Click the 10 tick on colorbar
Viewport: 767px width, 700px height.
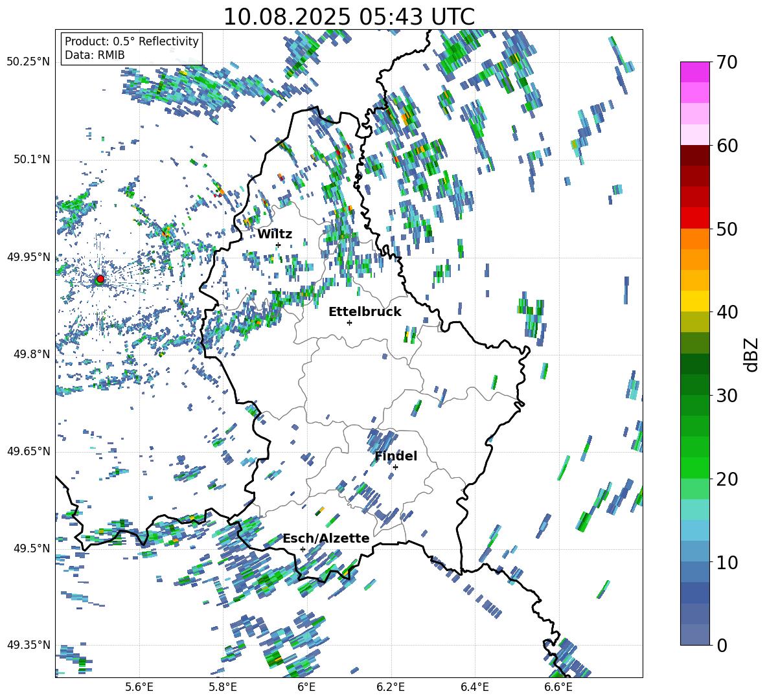(727, 563)
